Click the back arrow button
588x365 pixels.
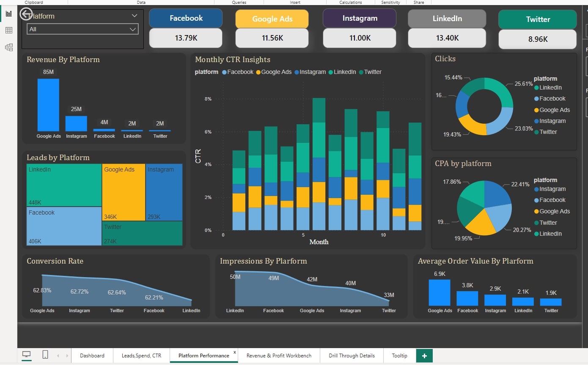click(x=26, y=14)
